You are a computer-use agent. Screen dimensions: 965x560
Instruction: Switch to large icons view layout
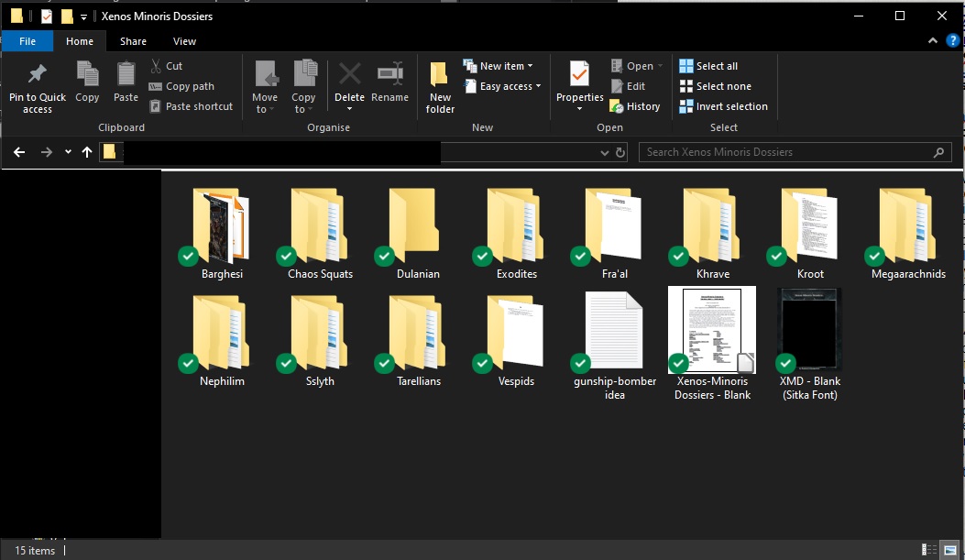950,550
